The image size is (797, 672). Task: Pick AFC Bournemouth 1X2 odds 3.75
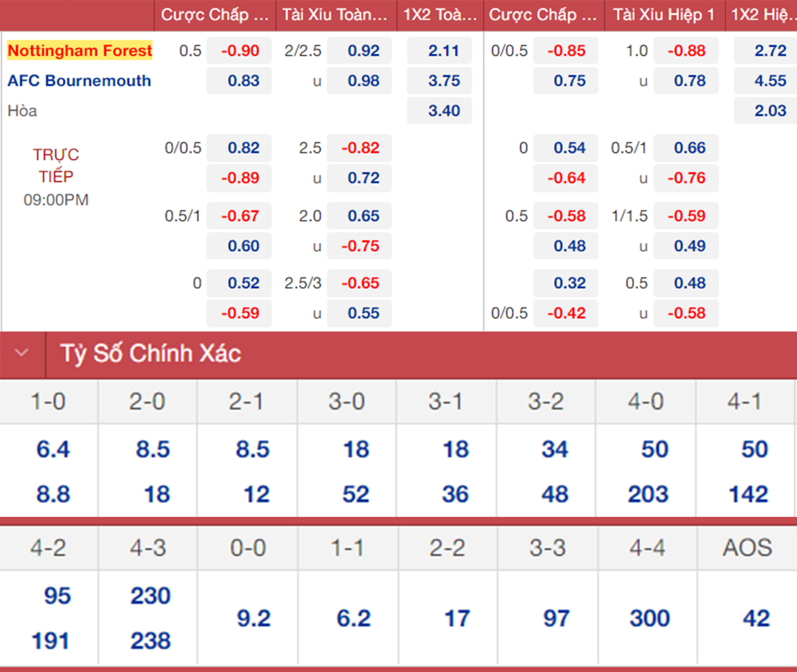point(443,81)
